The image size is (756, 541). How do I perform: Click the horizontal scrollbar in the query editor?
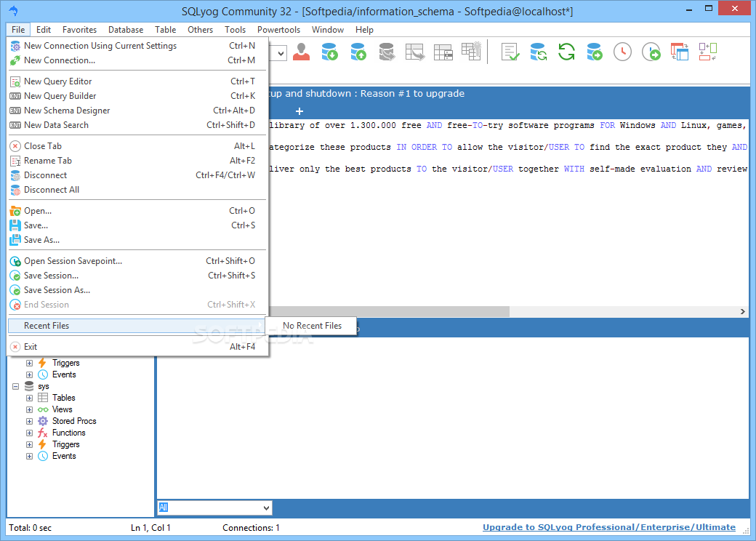pyautogui.click(x=389, y=311)
